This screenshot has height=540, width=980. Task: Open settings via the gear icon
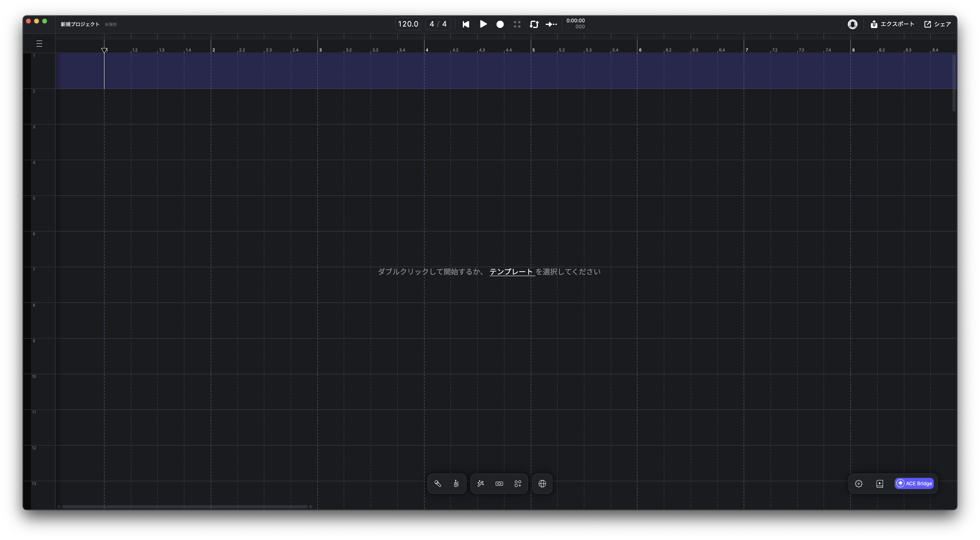(x=859, y=484)
